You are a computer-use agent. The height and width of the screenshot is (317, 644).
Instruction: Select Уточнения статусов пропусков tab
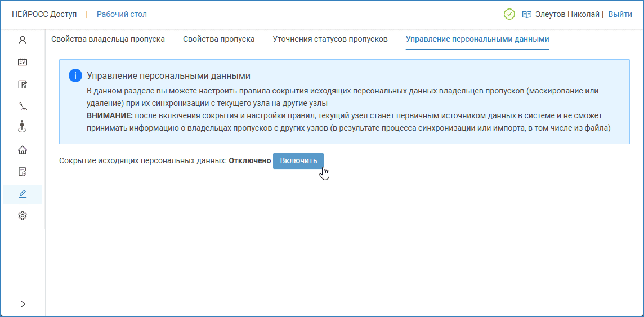click(x=330, y=39)
